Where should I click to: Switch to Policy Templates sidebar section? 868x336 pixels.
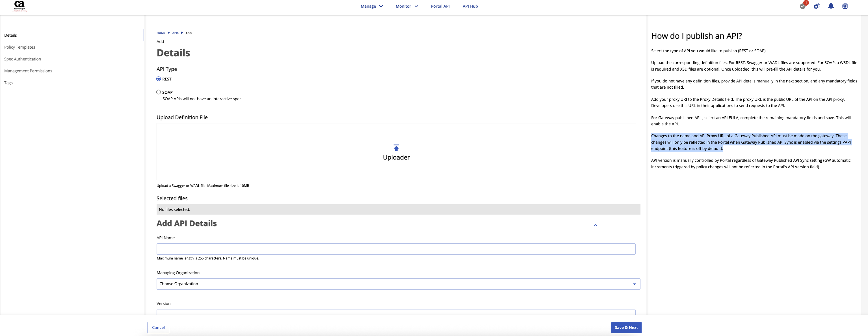[20, 47]
